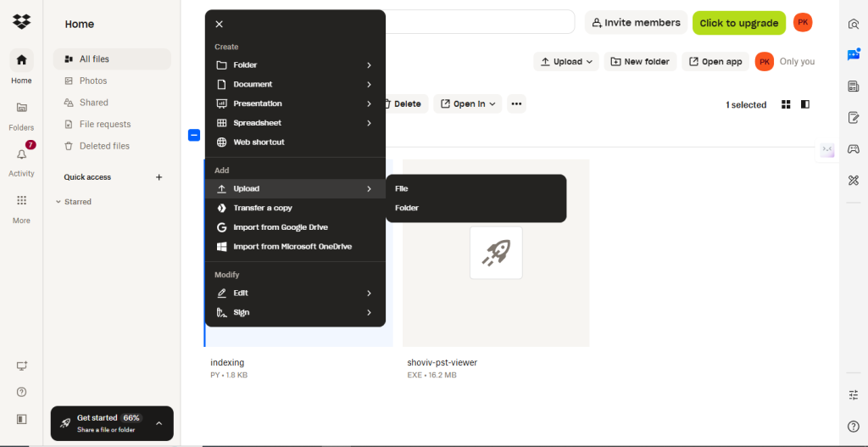
Task: Open the news icon in right rail
Action: coord(854,86)
